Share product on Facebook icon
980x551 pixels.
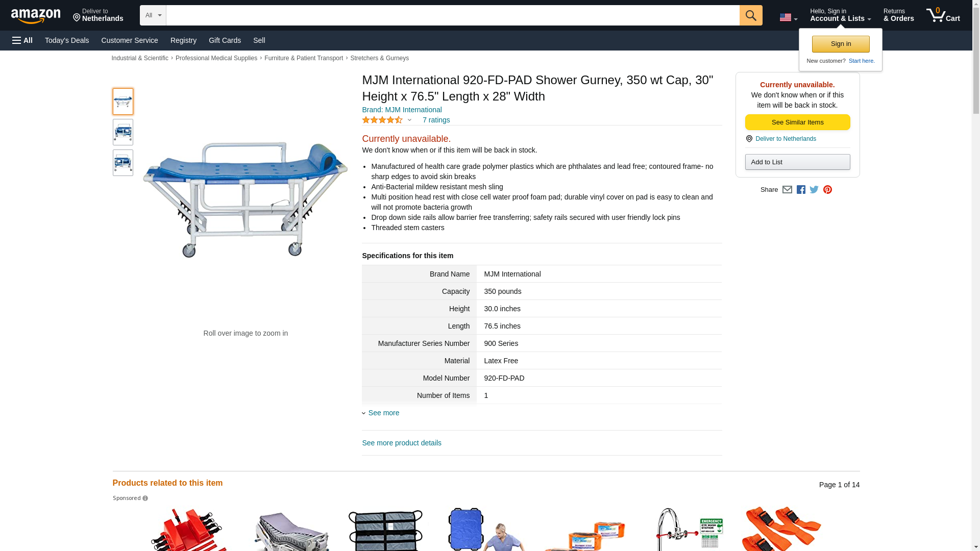pyautogui.click(x=801, y=190)
